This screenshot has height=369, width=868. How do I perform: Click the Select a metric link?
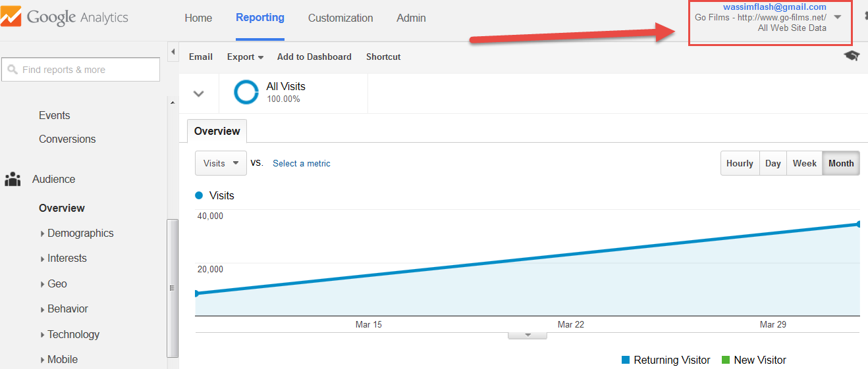coord(302,163)
